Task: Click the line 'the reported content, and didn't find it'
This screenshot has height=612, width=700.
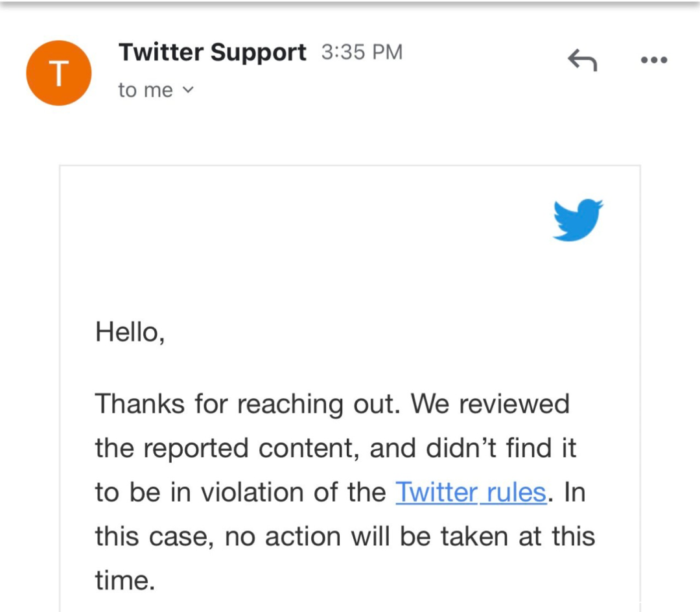Action: (x=336, y=448)
